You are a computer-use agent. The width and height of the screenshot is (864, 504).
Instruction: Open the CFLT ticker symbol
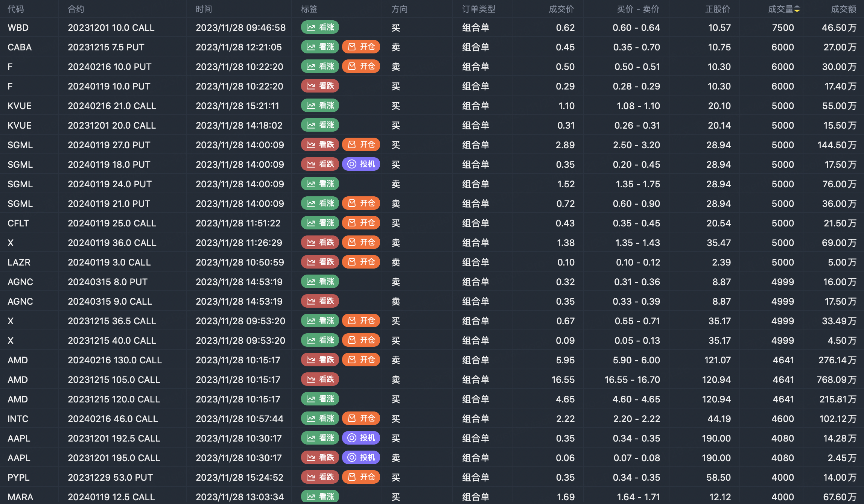[18, 223]
